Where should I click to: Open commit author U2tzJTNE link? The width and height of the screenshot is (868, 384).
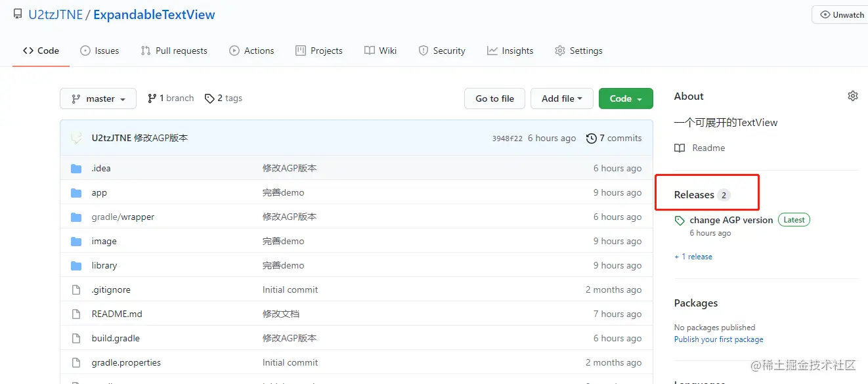pyautogui.click(x=112, y=138)
